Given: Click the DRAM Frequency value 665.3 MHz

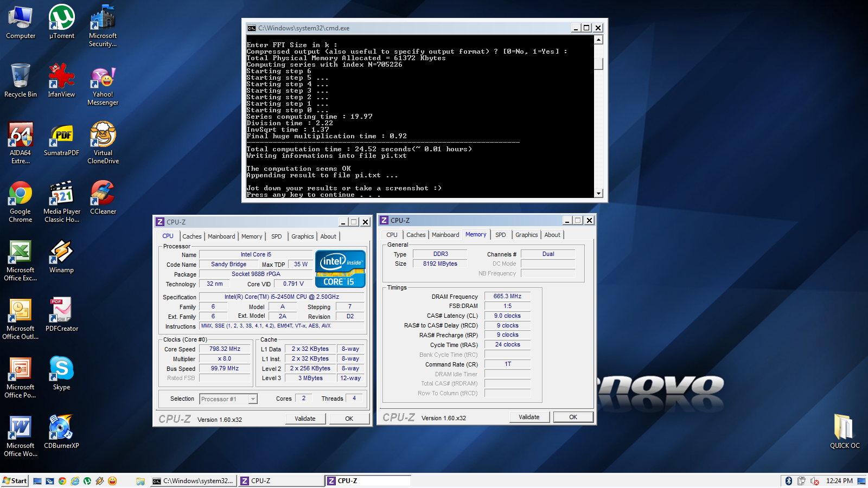Looking at the screenshot, I should pyautogui.click(x=507, y=297).
